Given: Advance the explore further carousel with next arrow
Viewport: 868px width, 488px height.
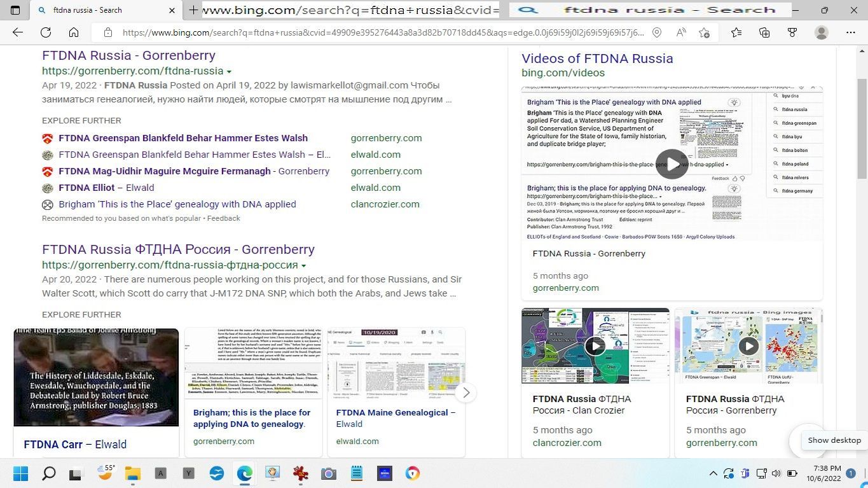Looking at the screenshot, I should 466,393.
